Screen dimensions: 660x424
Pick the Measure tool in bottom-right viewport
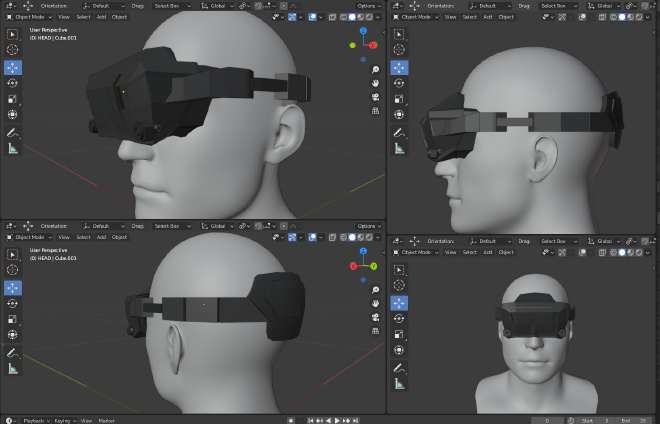tap(399, 383)
